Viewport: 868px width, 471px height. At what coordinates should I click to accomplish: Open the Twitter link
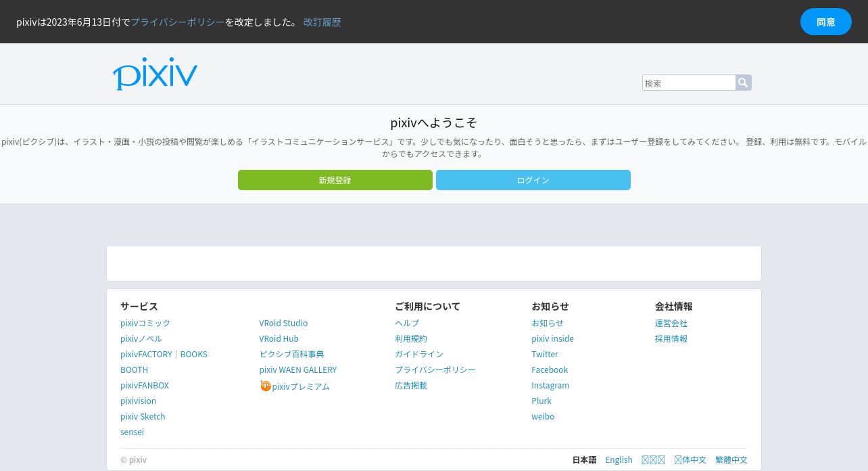tap(545, 354)
